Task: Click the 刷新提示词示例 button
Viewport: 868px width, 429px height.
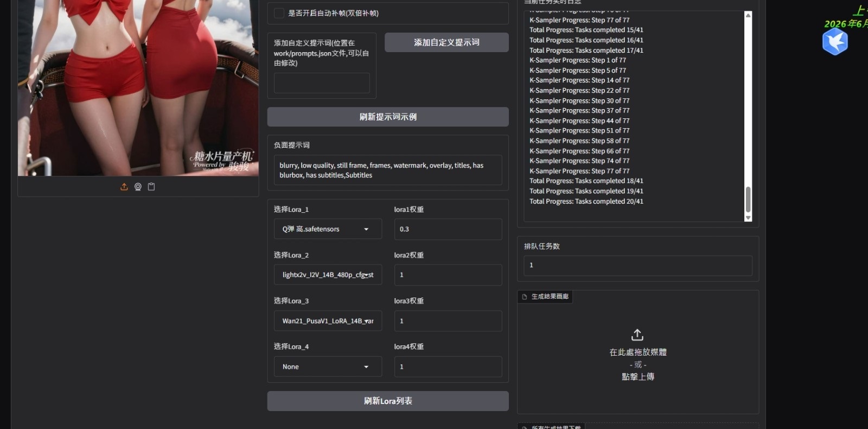Action: pyautogui.click(x=388, y=117)
